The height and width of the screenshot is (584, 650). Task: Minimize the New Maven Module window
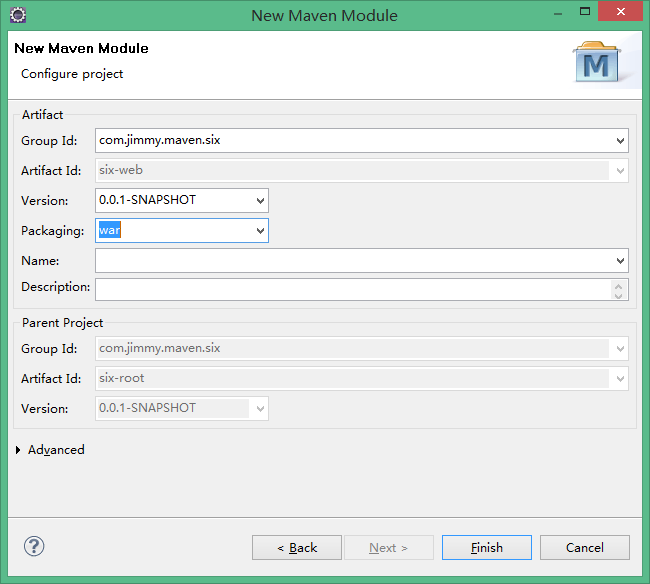pyautogui.click(x=558, y=13)
